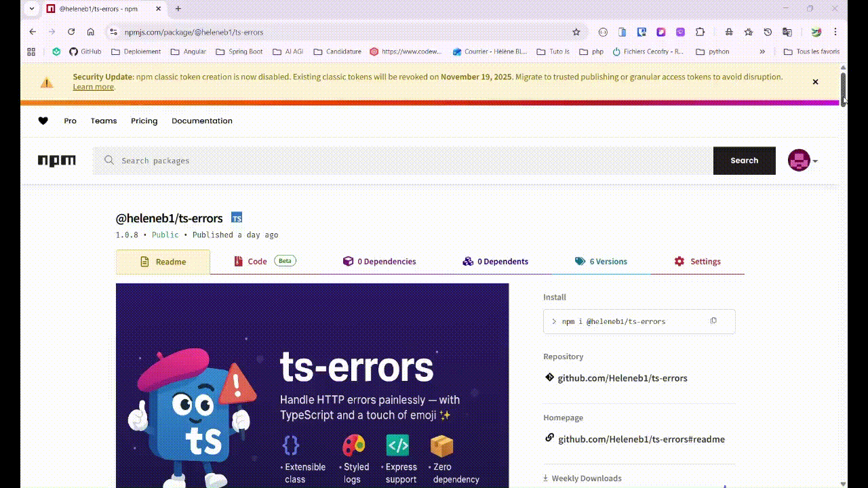Open the Chrome profile avatar
The image size is (868, 488).
tap(816, 32)
